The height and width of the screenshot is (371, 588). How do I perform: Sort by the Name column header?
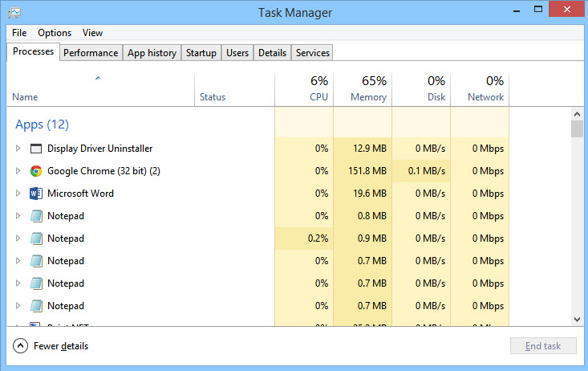tap(100, 90)
